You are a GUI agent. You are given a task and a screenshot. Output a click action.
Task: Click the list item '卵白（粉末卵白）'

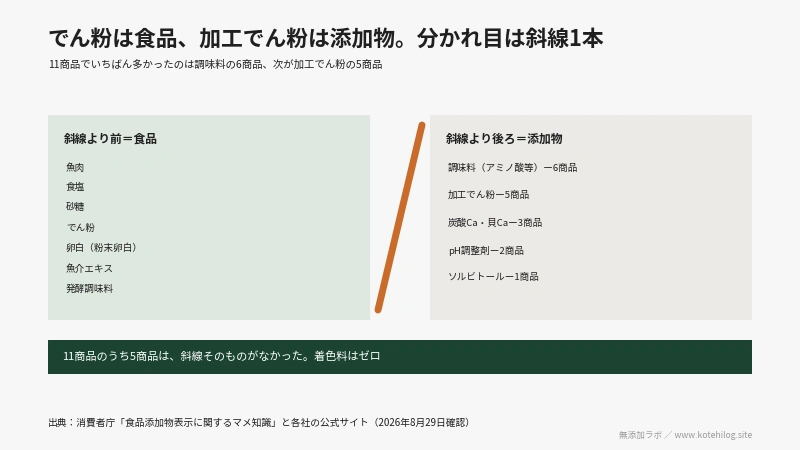coord(102,247)
